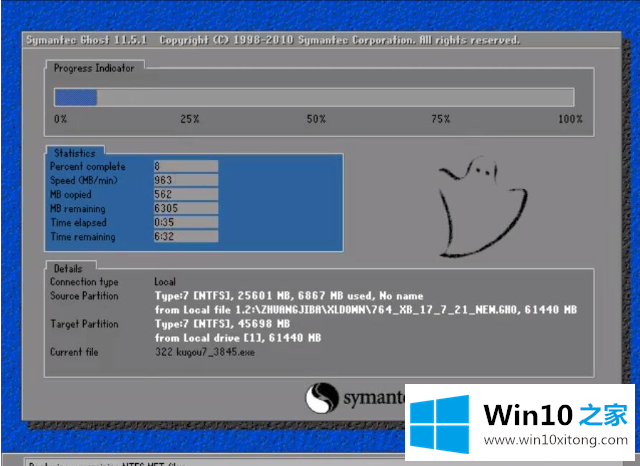
Task: Click the Target Partition label
Action: coord(84,324)
